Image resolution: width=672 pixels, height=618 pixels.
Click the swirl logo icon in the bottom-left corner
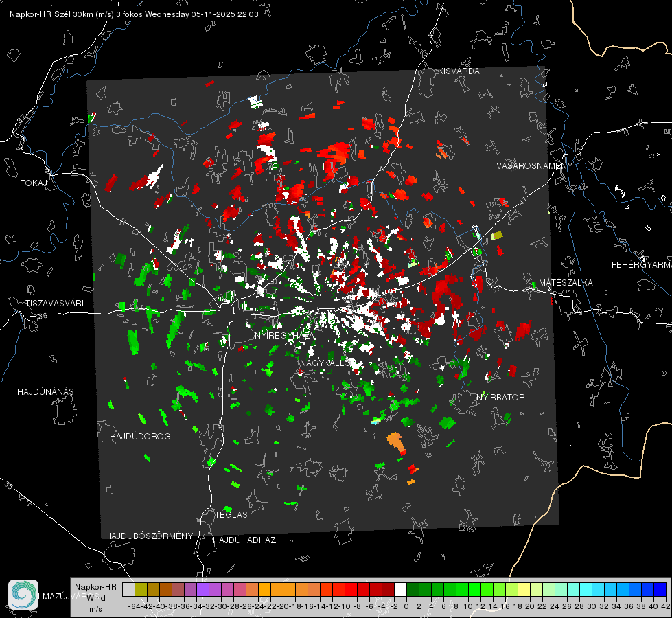pyautogui.click(x=23, y=595)
